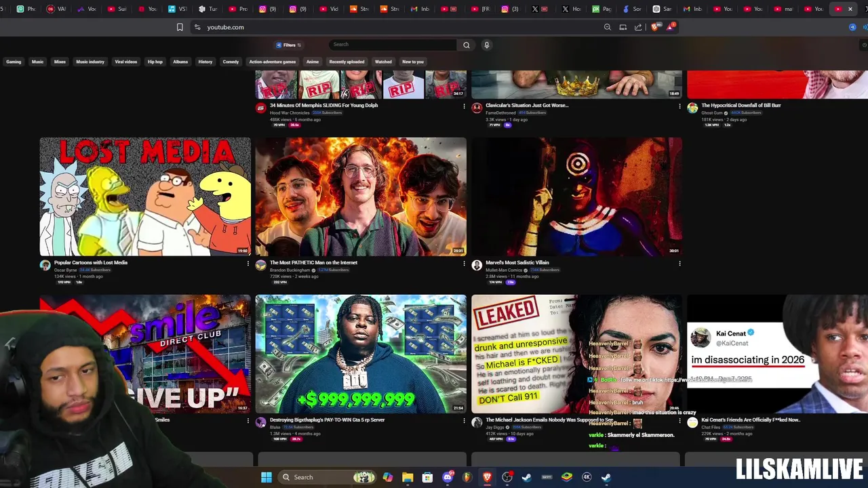Open FameDethroned channel avatar
Image resolution: width=868 pixels, height=488 pixels.
(477, 108)
